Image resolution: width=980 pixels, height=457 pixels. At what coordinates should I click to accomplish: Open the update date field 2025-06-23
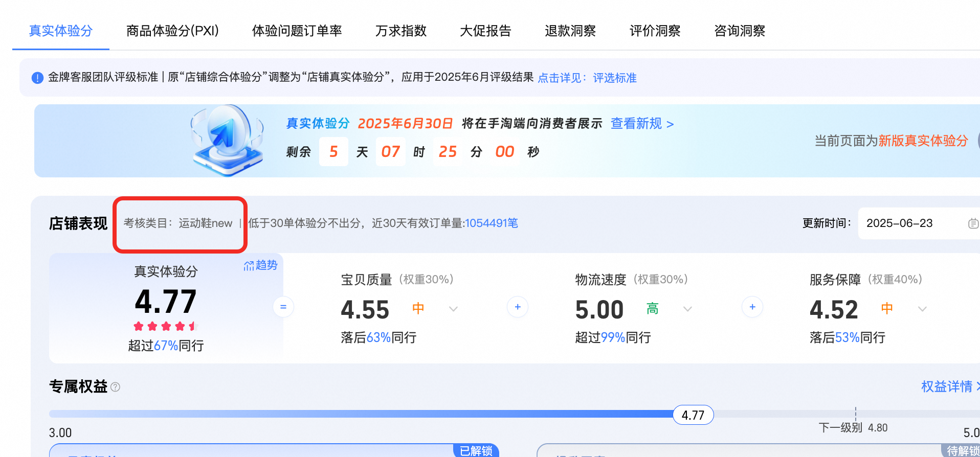point(919,223)
